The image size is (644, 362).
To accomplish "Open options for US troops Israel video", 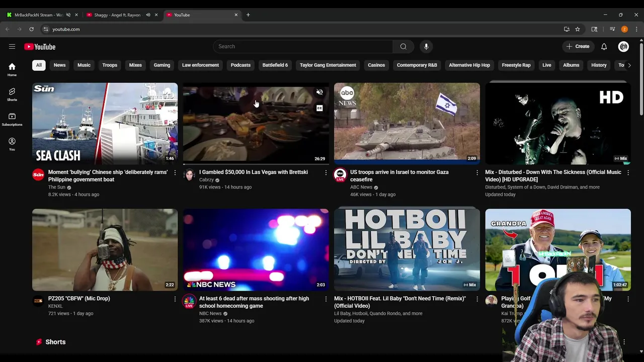I will pyautogui.click(x=477, y=172).
